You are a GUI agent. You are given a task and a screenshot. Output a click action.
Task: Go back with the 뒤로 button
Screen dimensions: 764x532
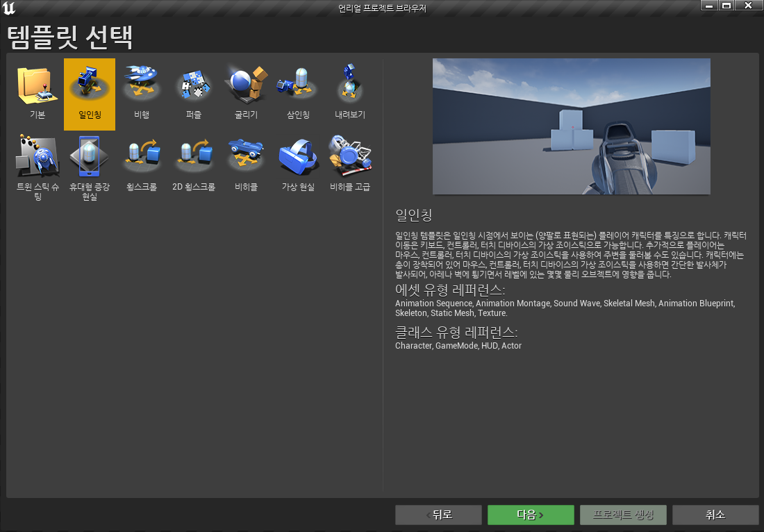(x=438, y=515)
